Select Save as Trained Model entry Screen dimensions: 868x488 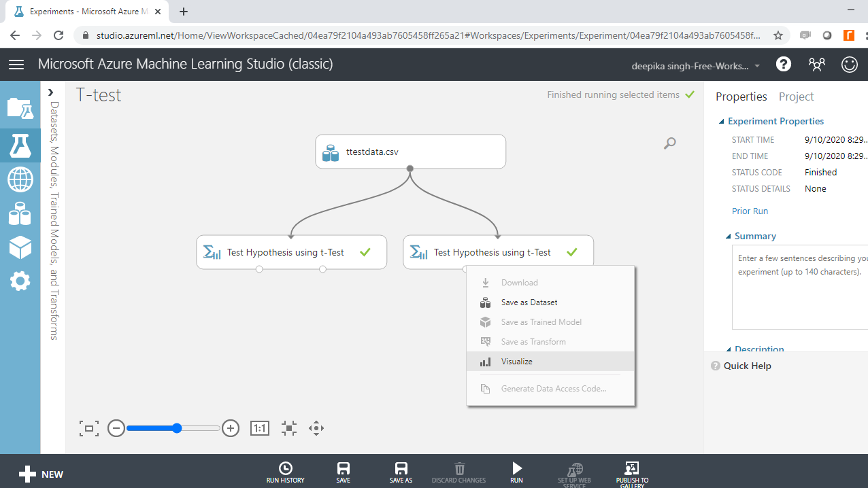pos(550,322)
